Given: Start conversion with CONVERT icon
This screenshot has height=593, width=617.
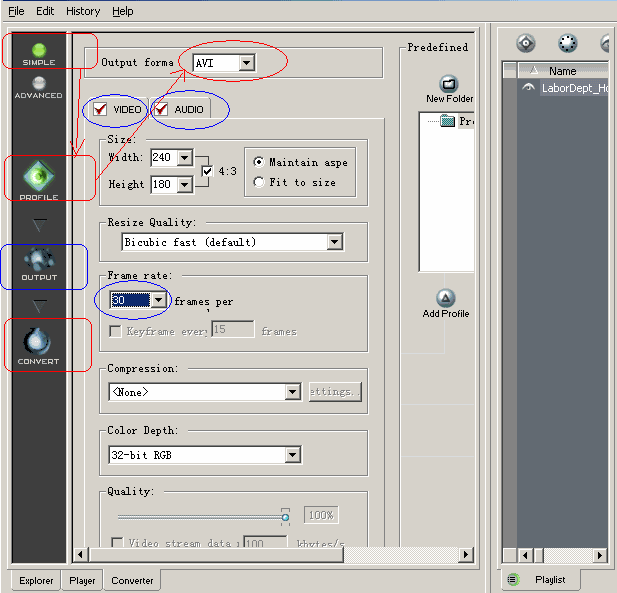Looking at the screenshot, I should click(38, 345).
